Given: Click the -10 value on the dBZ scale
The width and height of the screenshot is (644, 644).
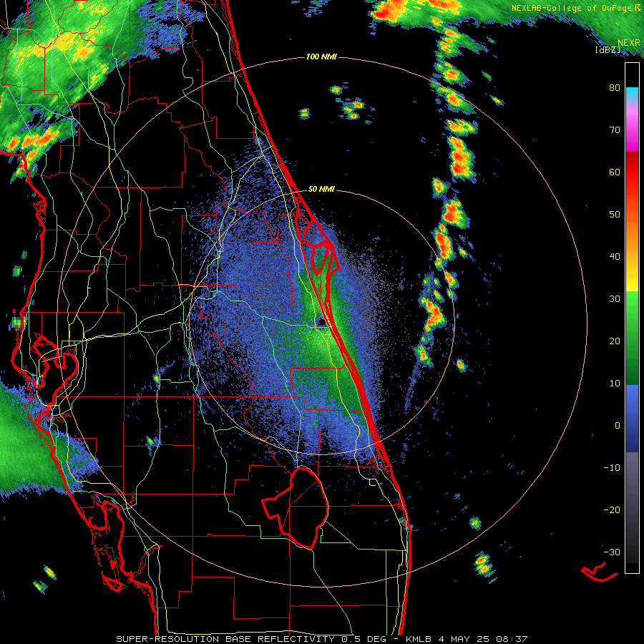Looking at the screenshot, I should (612, 468).
